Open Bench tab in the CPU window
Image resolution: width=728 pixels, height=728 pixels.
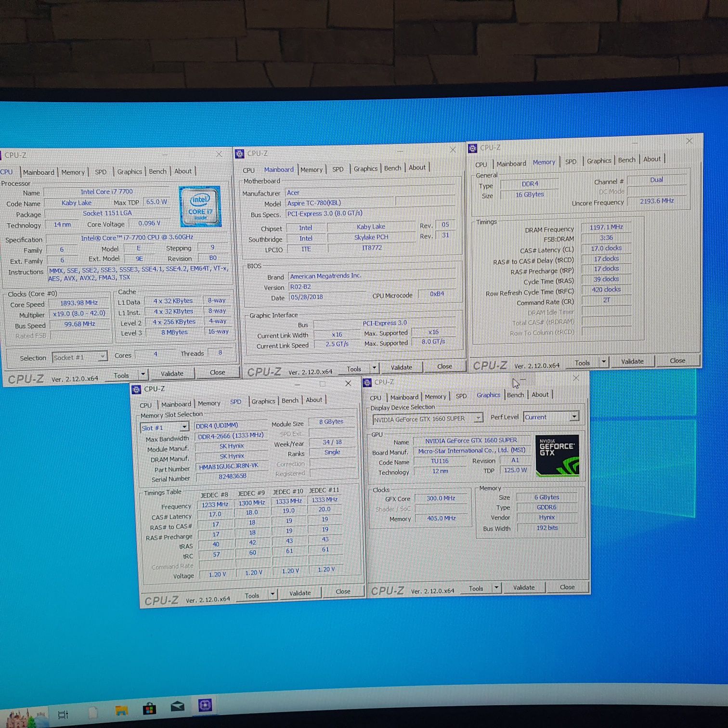point(158,171)
